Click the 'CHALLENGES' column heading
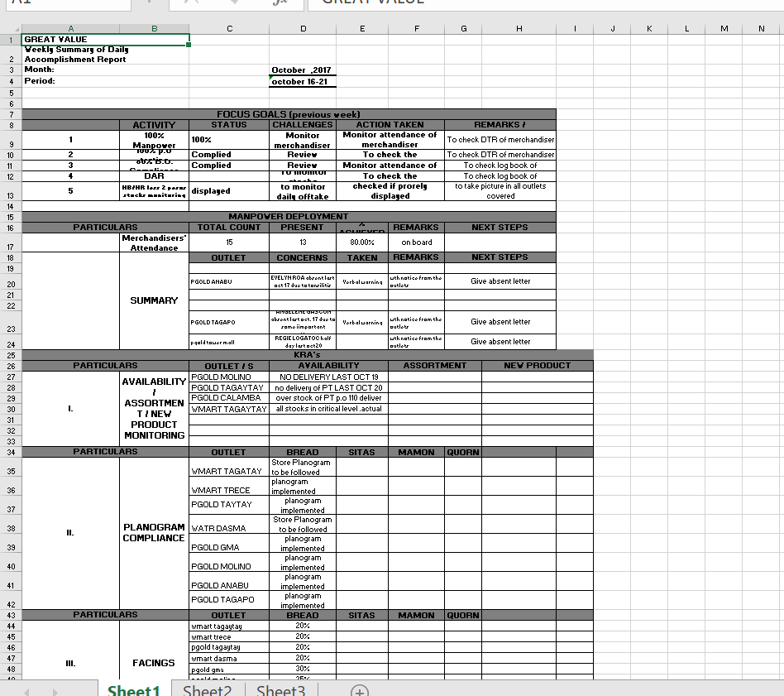The height and width of the screenshot is (696, 784). click(303, 125)
